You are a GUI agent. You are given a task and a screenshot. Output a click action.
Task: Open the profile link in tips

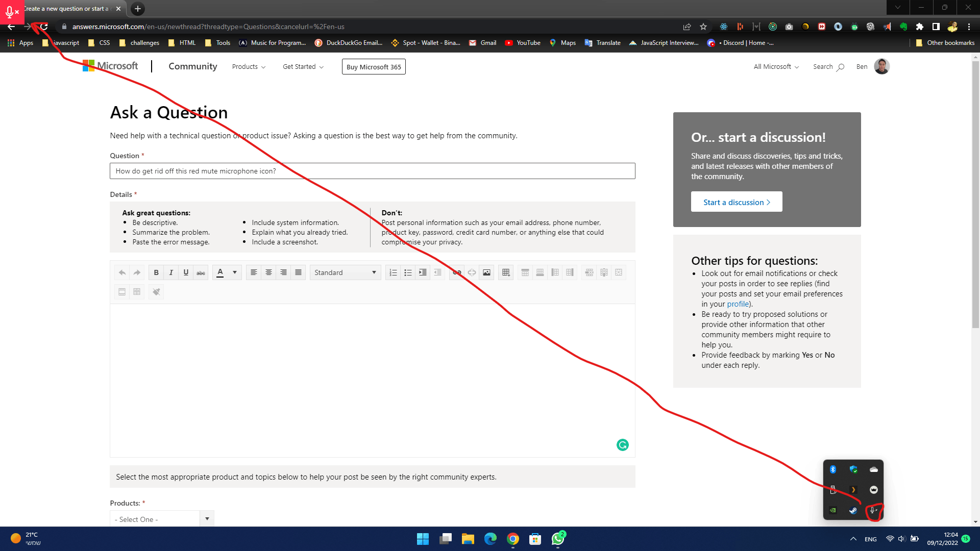tap(738, 304)
